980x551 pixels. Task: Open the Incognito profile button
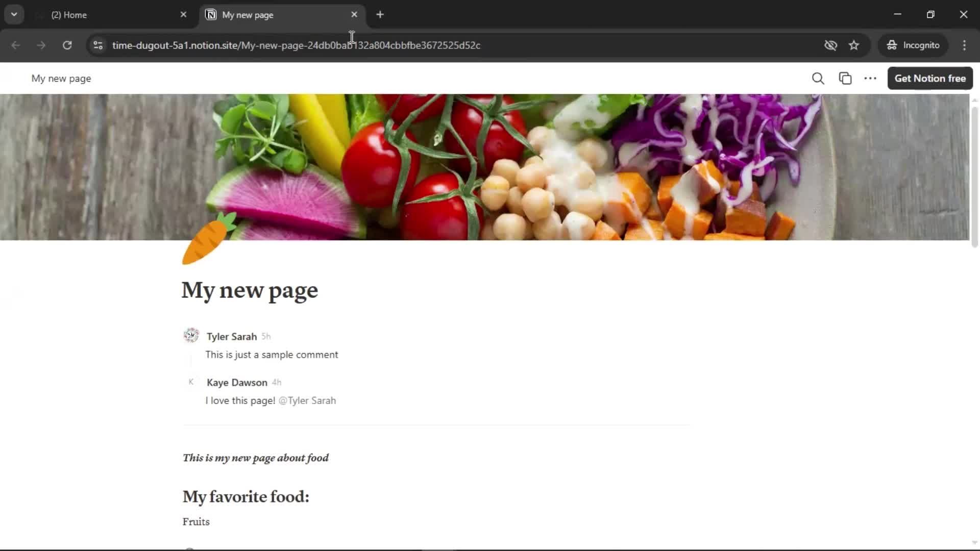pos(913,45)
